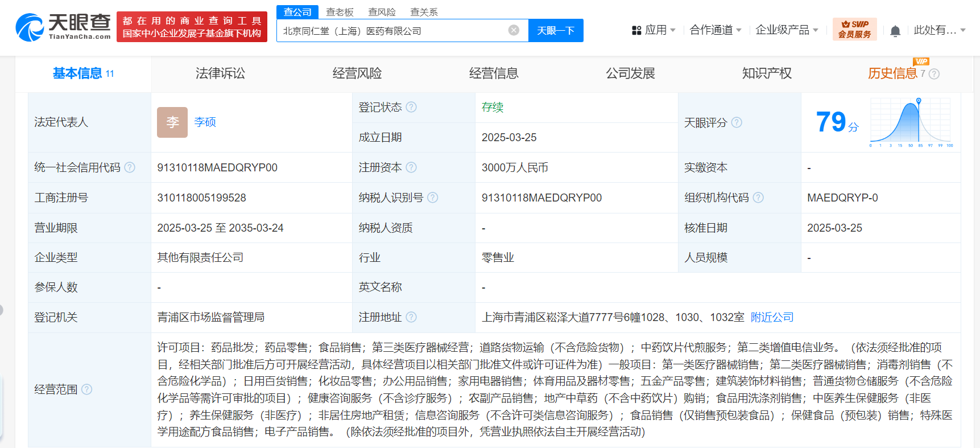Screen dimensions: 980x448
Task: Open the notification bell
Action: click(x=895, y=31)
